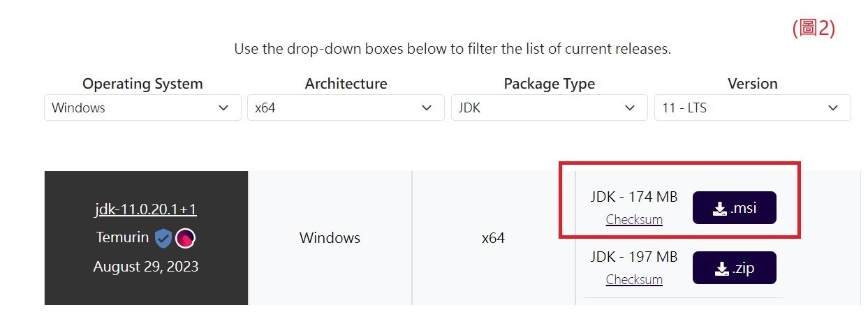The height and width of the screenshot is (333, 868).
Task: Click the red (圖2) figure label
Action: [814, 28]
